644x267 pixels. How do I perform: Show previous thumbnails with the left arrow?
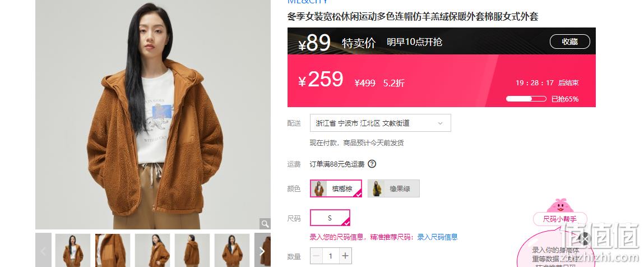44,251
